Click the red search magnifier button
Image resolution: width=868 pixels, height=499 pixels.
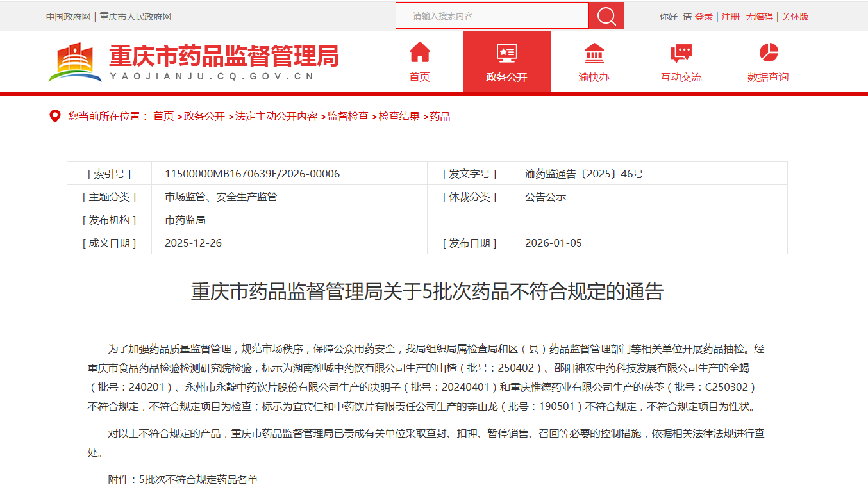[606, 16]
